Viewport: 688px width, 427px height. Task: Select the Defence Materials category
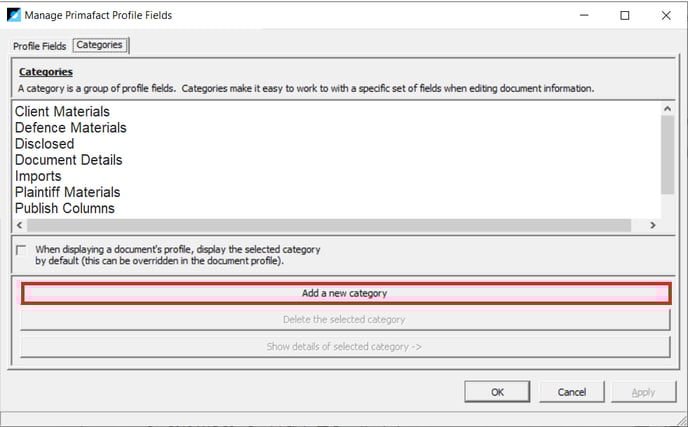coord(71,128)
